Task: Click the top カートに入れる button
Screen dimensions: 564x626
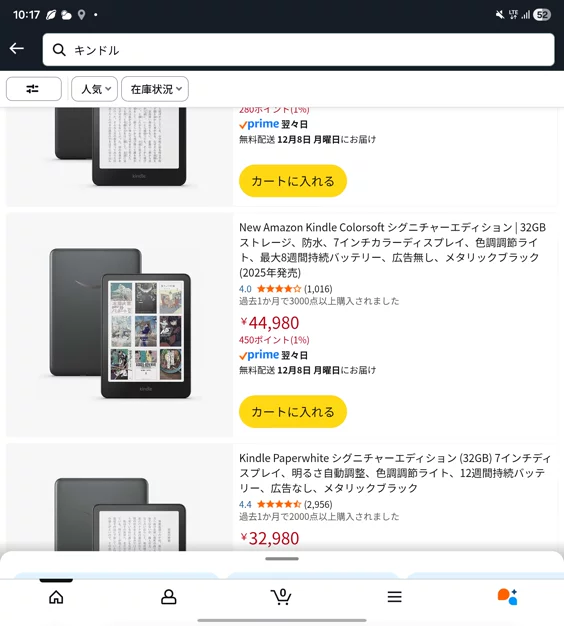Action: (293, 181)
